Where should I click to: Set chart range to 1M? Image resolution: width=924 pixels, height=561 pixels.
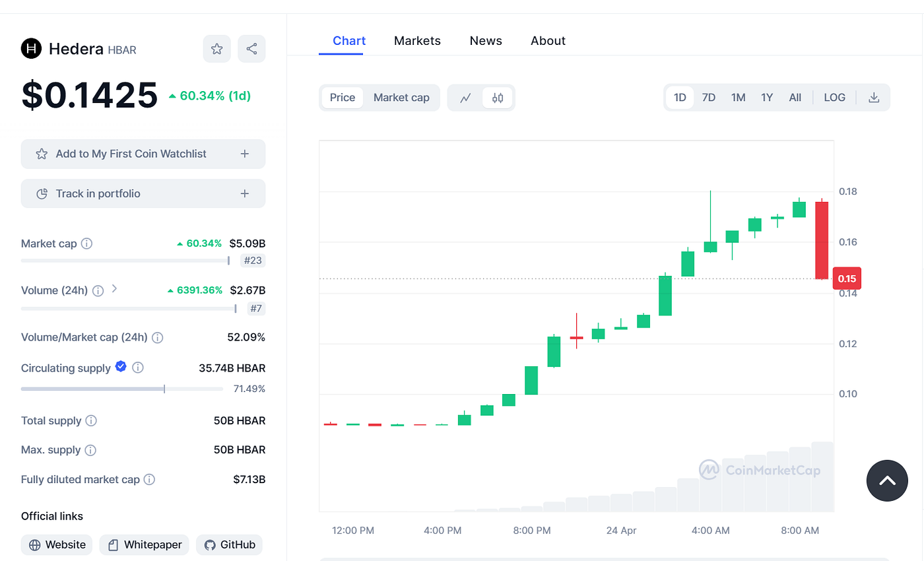coord(738,98)
